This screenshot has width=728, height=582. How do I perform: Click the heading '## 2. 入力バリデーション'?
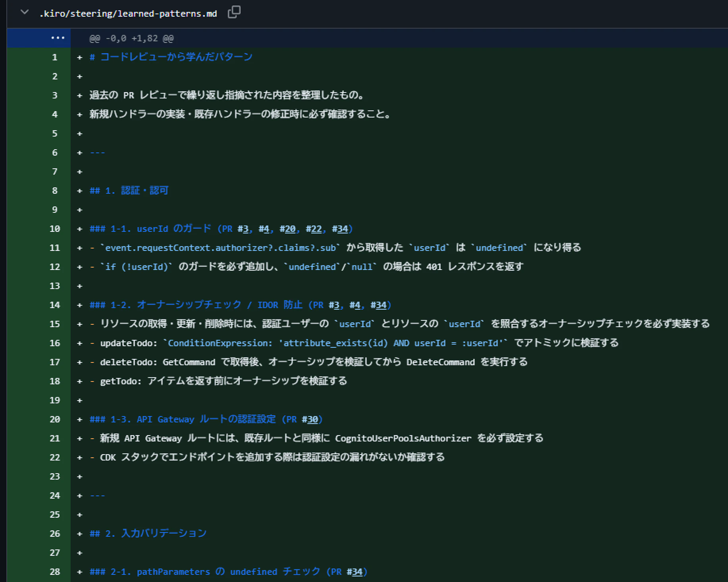pyautogui.click(x=148, y=534)
